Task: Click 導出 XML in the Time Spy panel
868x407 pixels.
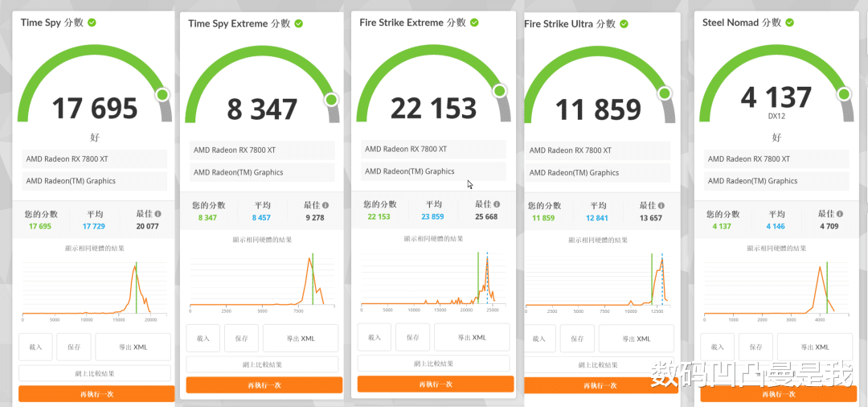Action: pyautogui.click(x=133, y=347)
